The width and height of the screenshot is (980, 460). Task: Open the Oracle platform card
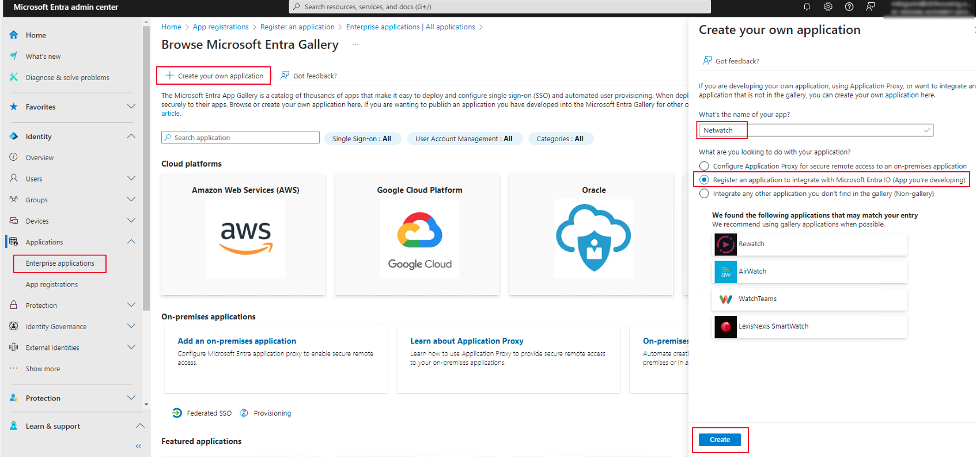pos(591,235)
